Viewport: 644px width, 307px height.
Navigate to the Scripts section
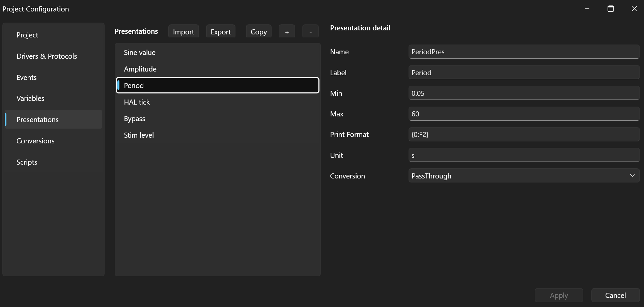(53, 162)
